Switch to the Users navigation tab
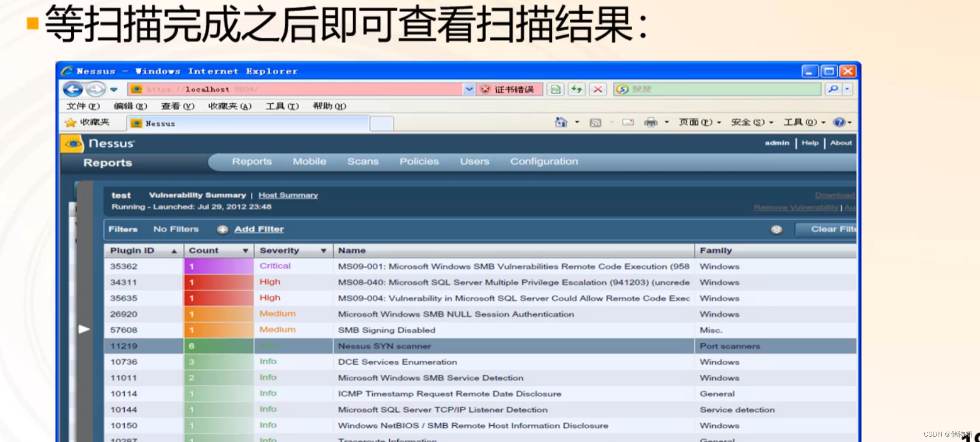The height and width of the screenshot is (442, 980). (474, 162)
